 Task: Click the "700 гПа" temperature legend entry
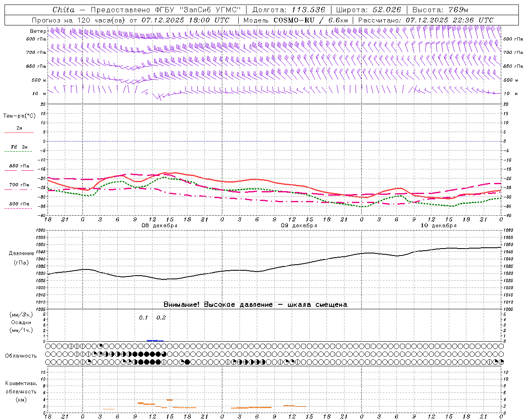pos(19,185)
